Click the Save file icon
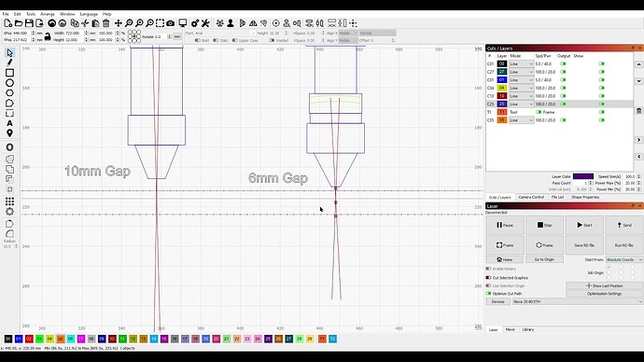The height and width of the screenshot is (362, 644). (29, 23)
